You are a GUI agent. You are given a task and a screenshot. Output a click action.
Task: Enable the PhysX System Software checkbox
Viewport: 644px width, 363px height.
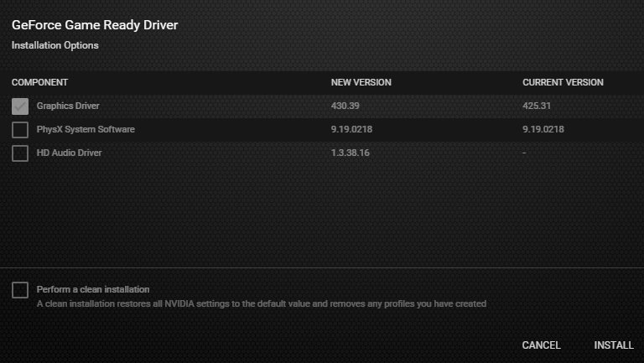point(20,130)
